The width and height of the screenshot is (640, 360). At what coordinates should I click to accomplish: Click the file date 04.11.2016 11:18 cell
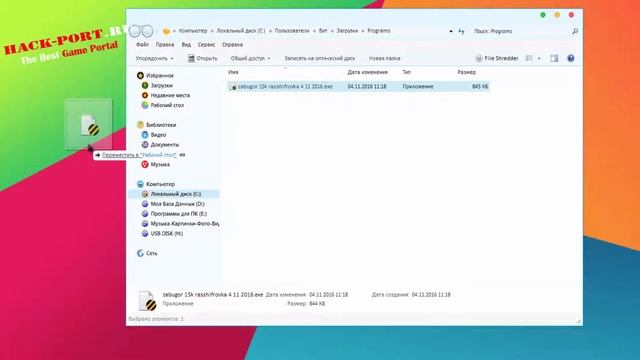pos(367,87)
